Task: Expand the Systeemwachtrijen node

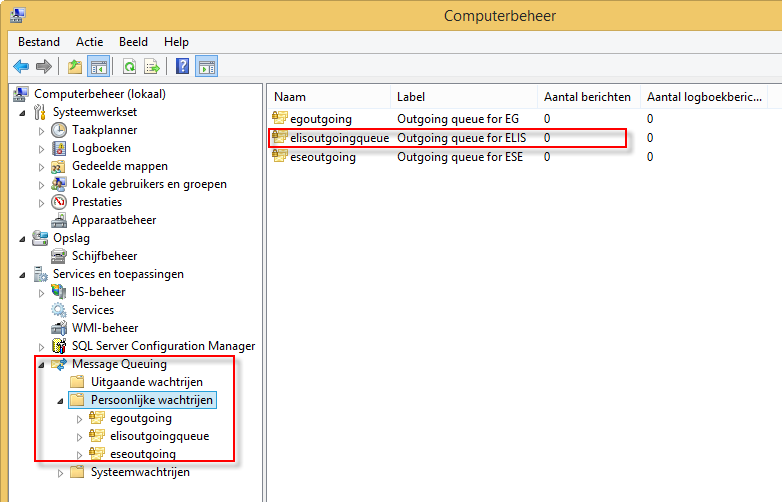Action: pyautogui.click(x=60, y=473)
